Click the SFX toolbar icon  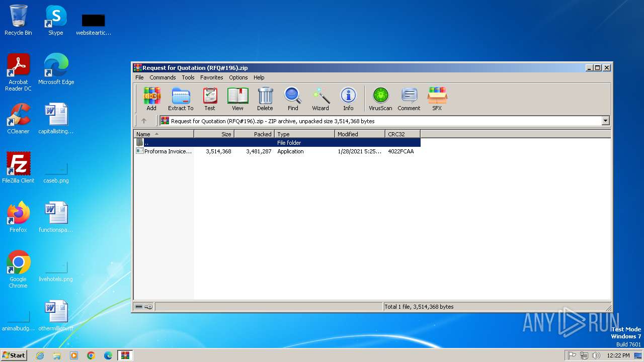[437, 99]
